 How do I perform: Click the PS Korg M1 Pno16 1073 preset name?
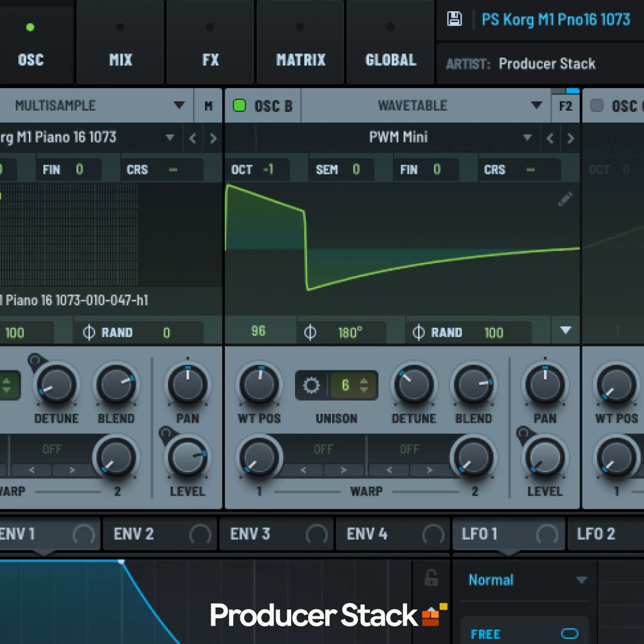click(x=556, y=19)
